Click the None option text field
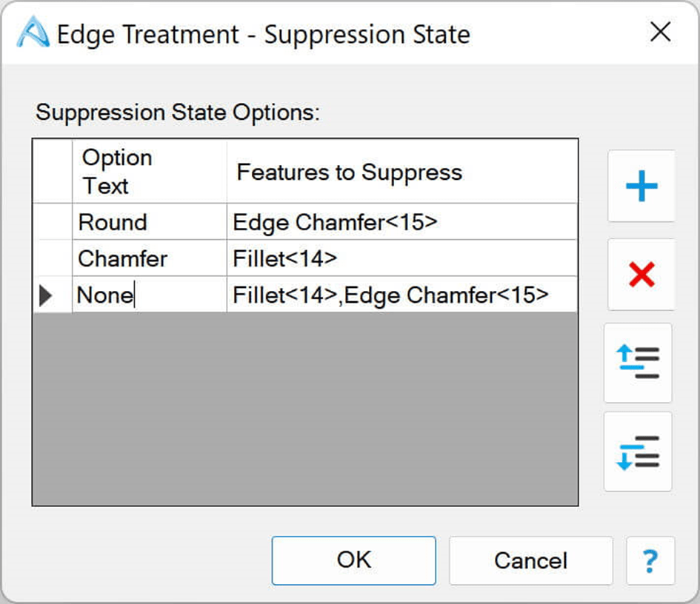This screenshot has width=700, height=604. pyautogui.click(x=148, y=295)
